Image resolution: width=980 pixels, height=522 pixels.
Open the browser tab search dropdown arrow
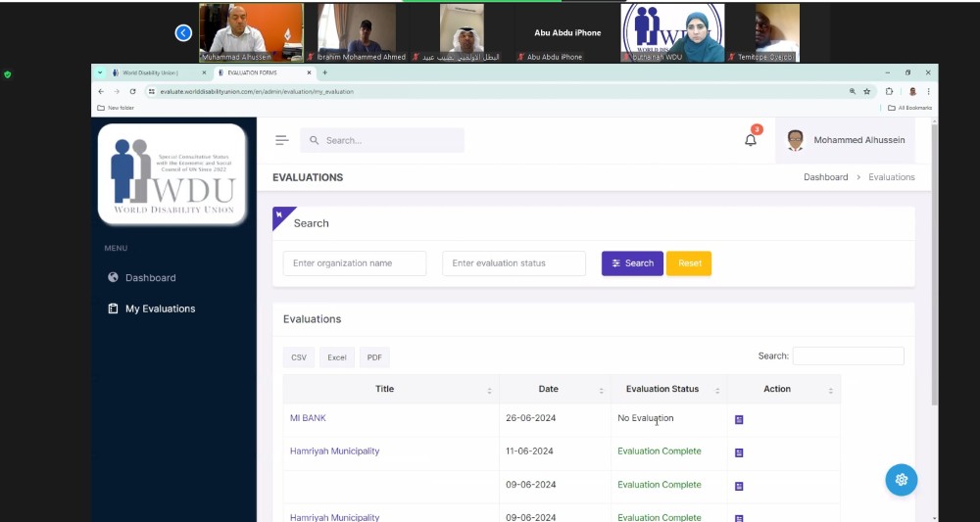[x=100, y=72]
